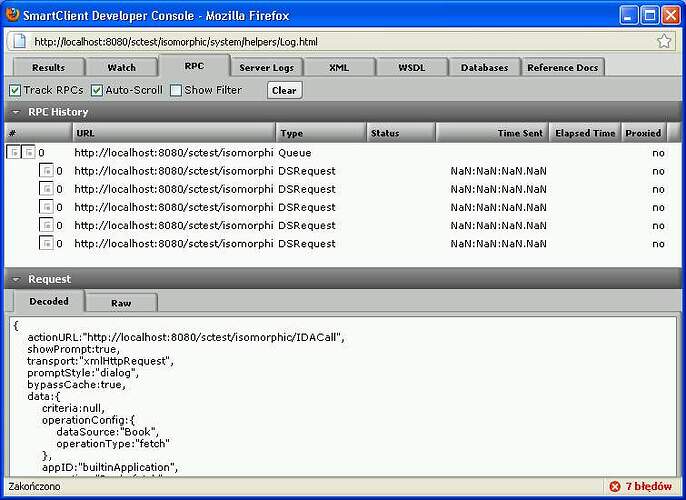Click the last DSRequest row icon
686x500 pixels.
[46, 243]
